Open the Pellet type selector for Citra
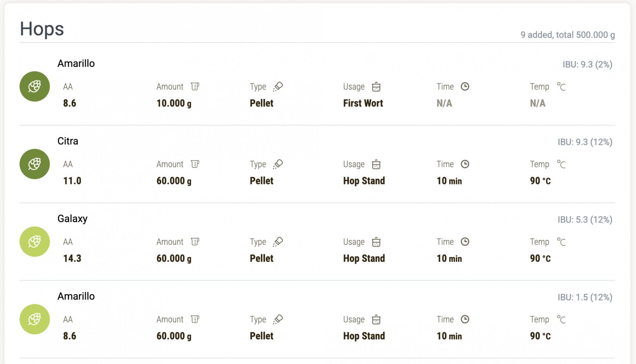The width and height of the screenshot is (636, 364). click(262, 181)
